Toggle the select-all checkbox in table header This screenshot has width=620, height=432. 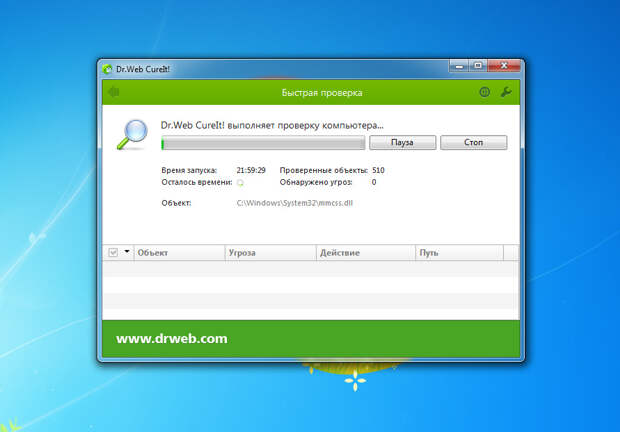(x=113, y=253)
